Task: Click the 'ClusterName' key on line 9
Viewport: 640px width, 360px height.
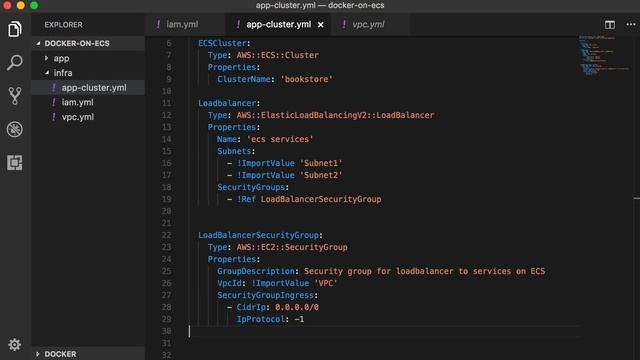Action: point(244,79)
